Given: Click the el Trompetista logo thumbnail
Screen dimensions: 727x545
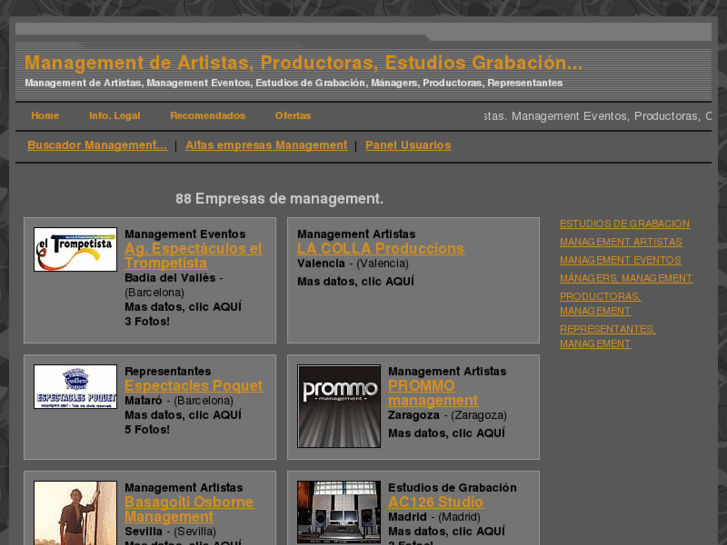Looking at the screenshot, I should pyautogui.click(x=75, y=250).
